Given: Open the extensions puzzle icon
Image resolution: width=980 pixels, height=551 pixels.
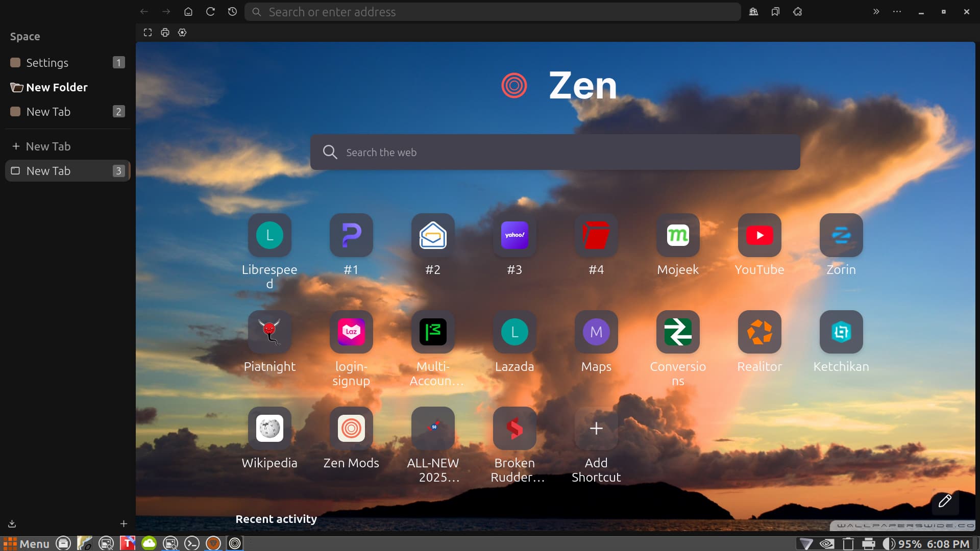Looking at the screenshot, I should 797,12.
